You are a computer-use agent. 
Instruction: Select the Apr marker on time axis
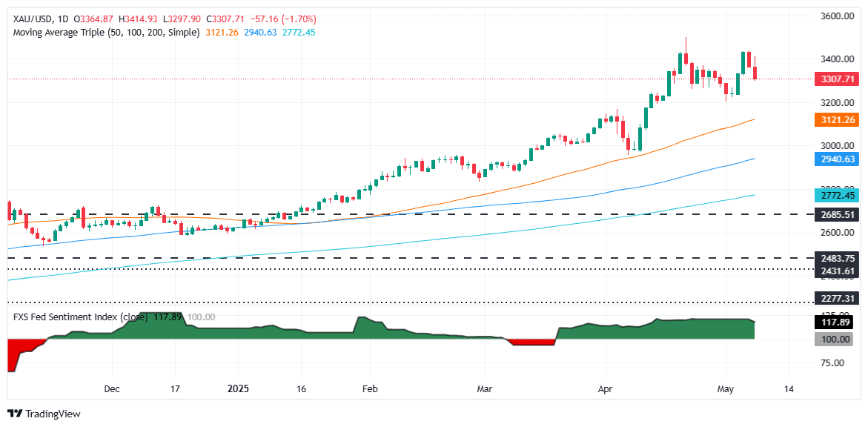(x=606, y=388)
